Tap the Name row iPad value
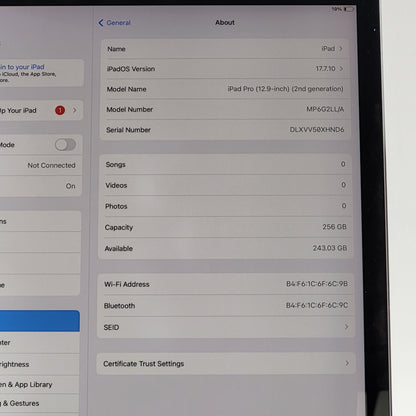The height and width of the screenshot is (416, 416). 328,49
